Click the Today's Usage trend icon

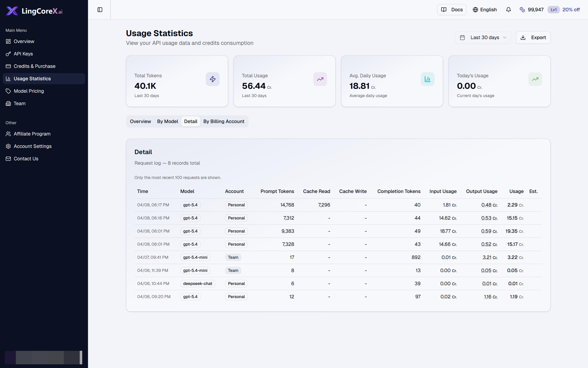(535, 79)
